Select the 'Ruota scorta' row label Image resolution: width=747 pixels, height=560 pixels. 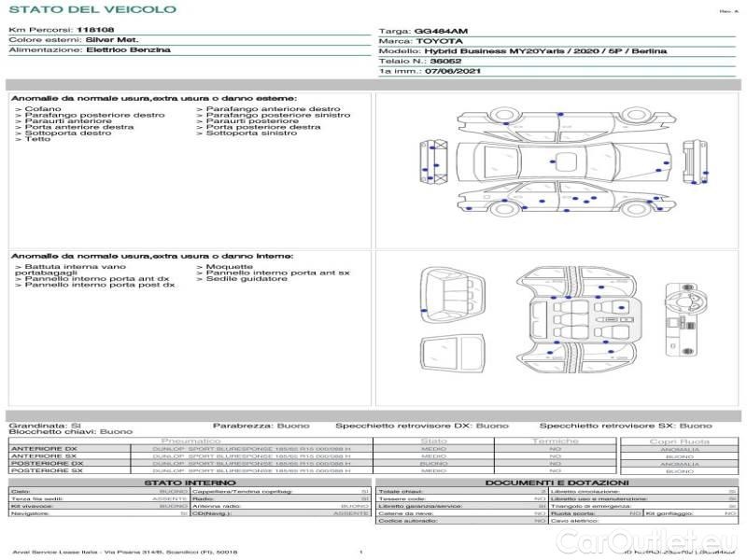[573, 514]
